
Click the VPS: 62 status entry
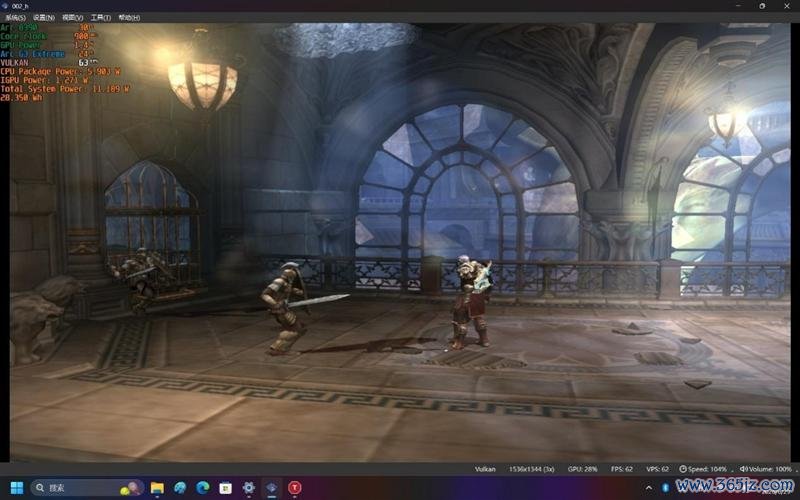click(x=657, y=469)
